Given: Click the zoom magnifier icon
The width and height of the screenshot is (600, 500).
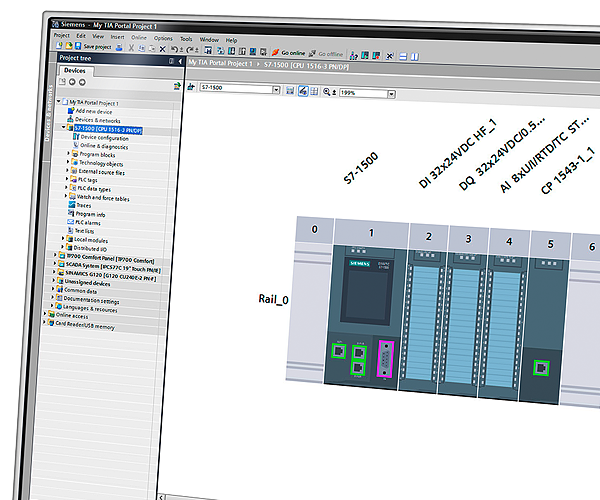Looking at the screenshot, I should coord(326,91).
